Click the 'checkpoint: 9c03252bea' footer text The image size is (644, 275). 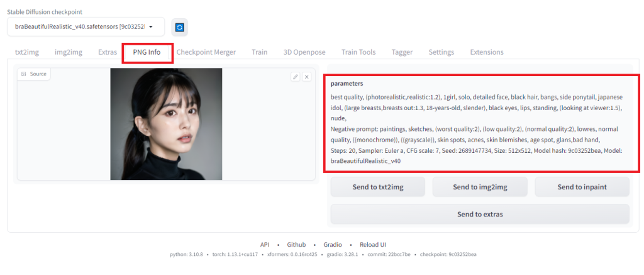(448, 254)
